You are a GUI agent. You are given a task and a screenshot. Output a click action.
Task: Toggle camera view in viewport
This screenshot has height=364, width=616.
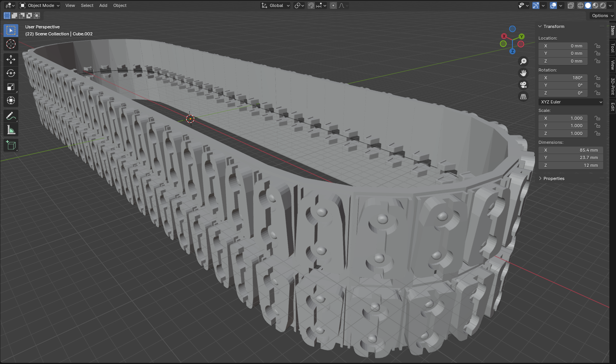coord(523,85)
